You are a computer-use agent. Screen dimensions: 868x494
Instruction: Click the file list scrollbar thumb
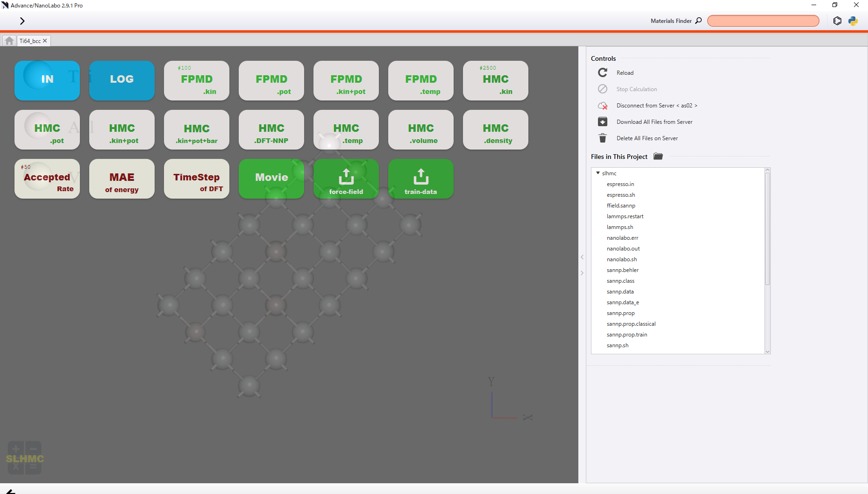pos(767,229)
